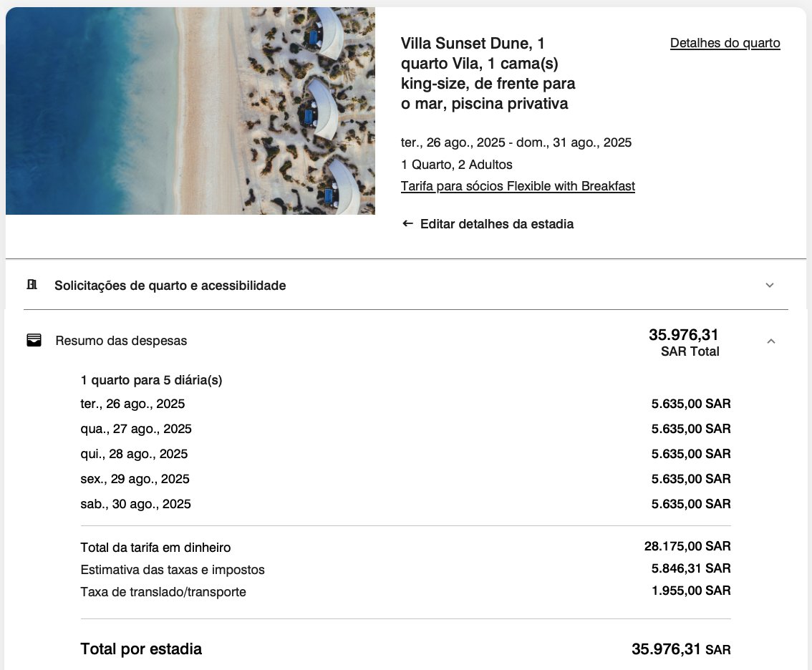This screenshot has width=812, height=670.
Task: Click Editar detalhes da estadia
Action: click(x=497, y=223)
